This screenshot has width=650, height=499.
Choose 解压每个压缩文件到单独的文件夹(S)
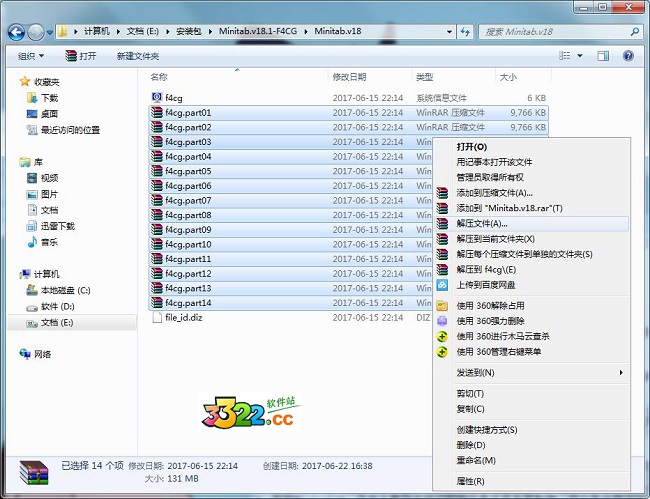pyautogui.click(x=524, y=254)
